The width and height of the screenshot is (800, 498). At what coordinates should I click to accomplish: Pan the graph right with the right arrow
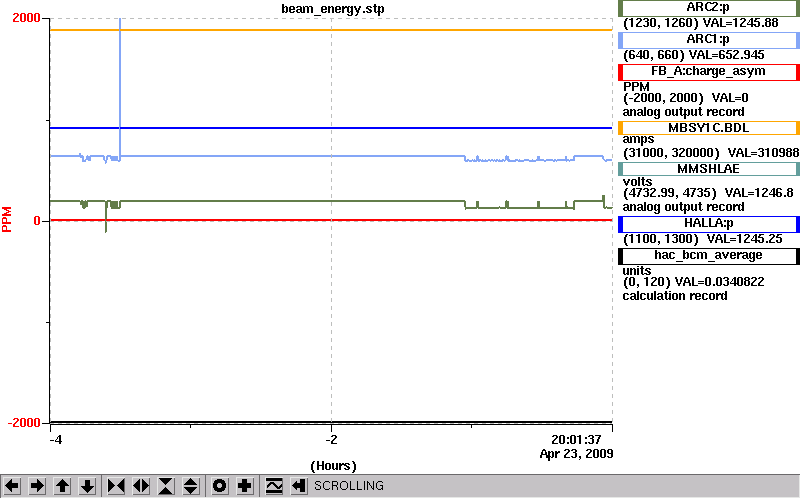coord(37,486)
